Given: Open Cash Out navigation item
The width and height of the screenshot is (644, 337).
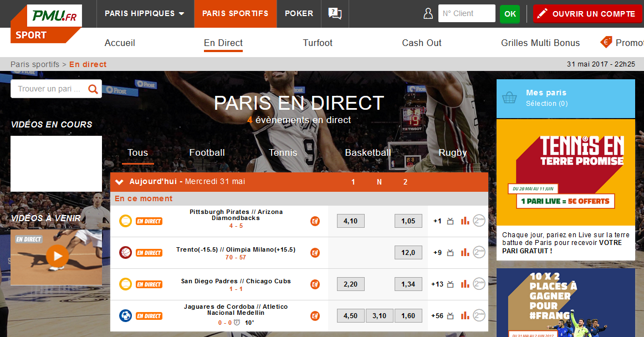Looking at the screenshot, I should click(x=421, y=43).
